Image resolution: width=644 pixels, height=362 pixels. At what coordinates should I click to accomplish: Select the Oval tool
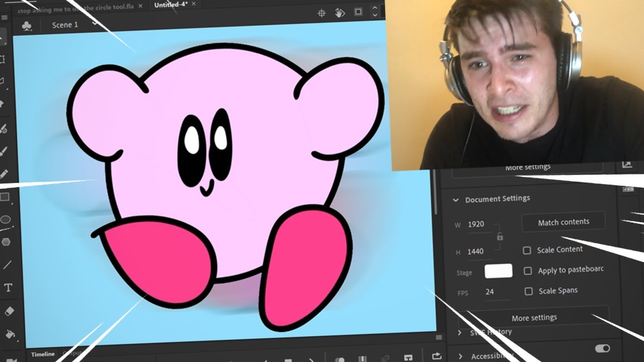point(6,220)
